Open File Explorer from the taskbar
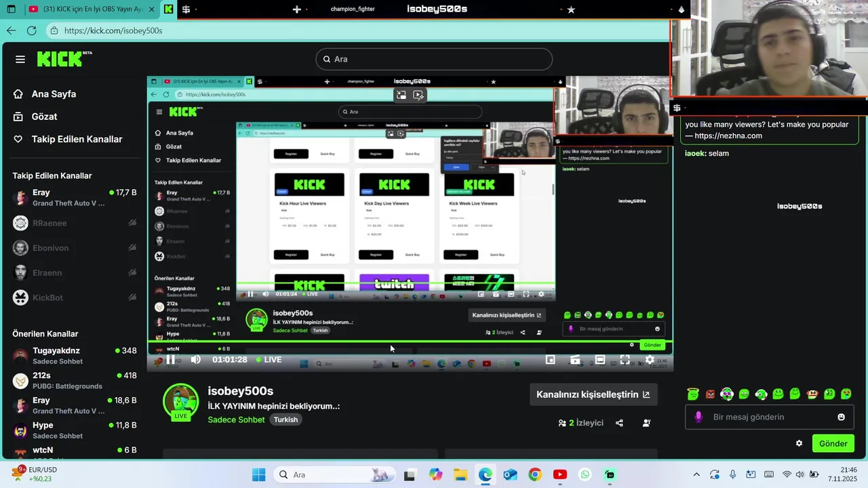 (460, 474)
